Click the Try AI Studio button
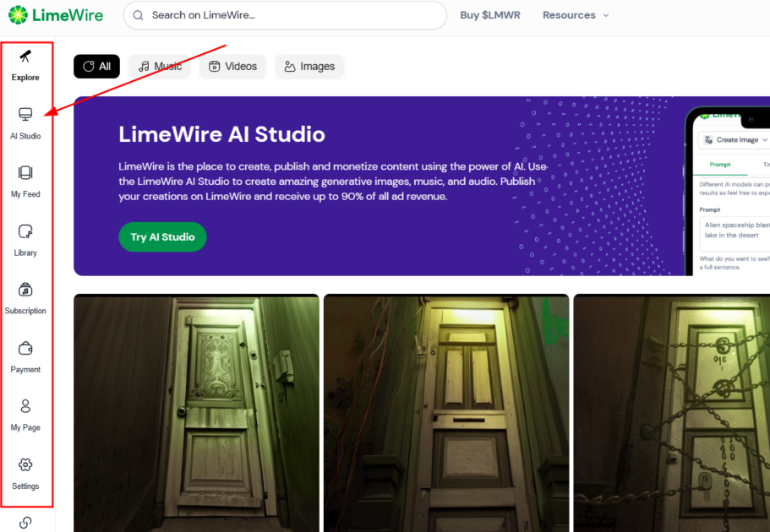 tap(162, 237)
